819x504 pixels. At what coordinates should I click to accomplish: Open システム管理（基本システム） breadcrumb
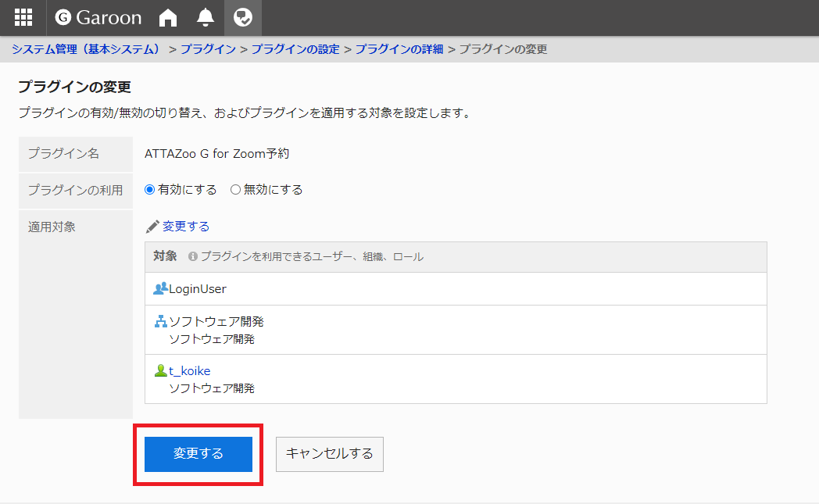click(86, 49)
